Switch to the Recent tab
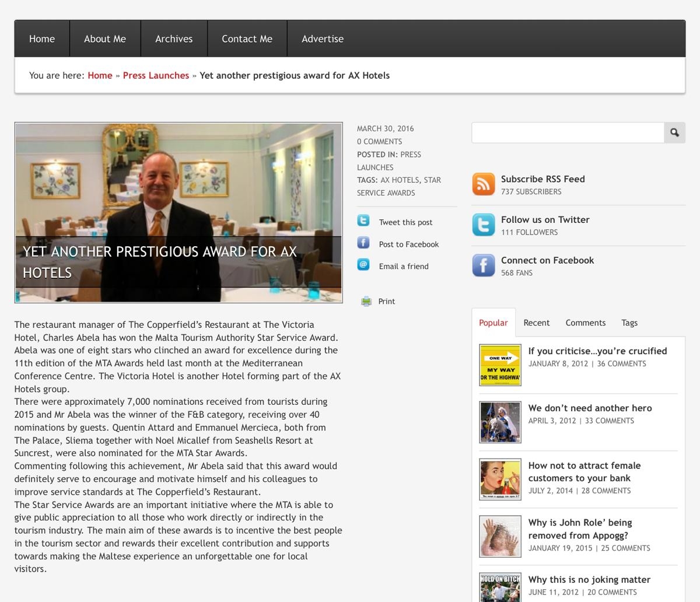 536,323
